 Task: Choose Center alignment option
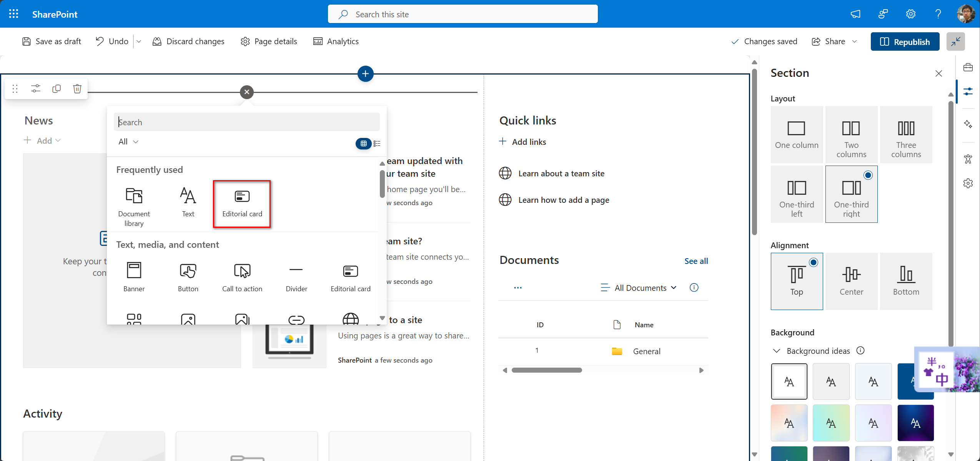(x=851, y=281)
